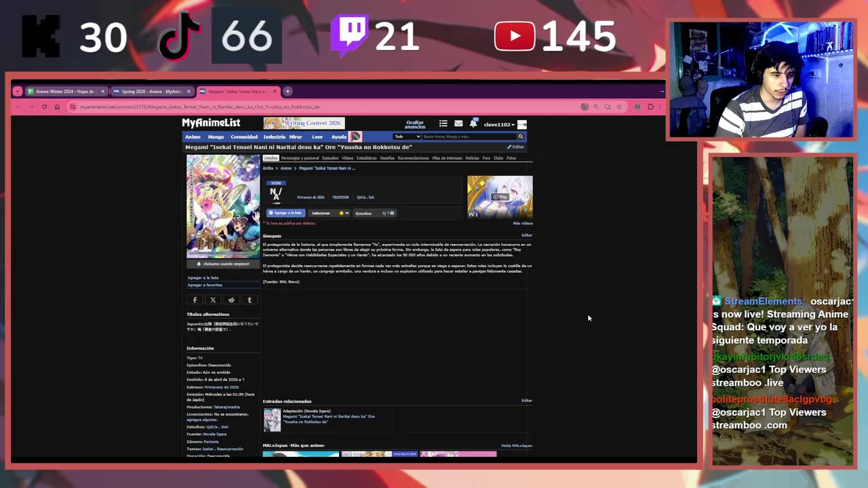Screen dimensions: 868x488
Task: Select the Noticias tab
Action: [x=472, y=158]
